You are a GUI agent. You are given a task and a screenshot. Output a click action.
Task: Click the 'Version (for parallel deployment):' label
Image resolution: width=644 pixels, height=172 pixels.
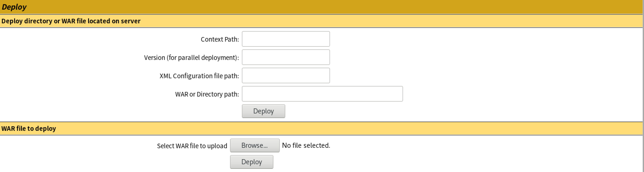(x=191, y=58)
